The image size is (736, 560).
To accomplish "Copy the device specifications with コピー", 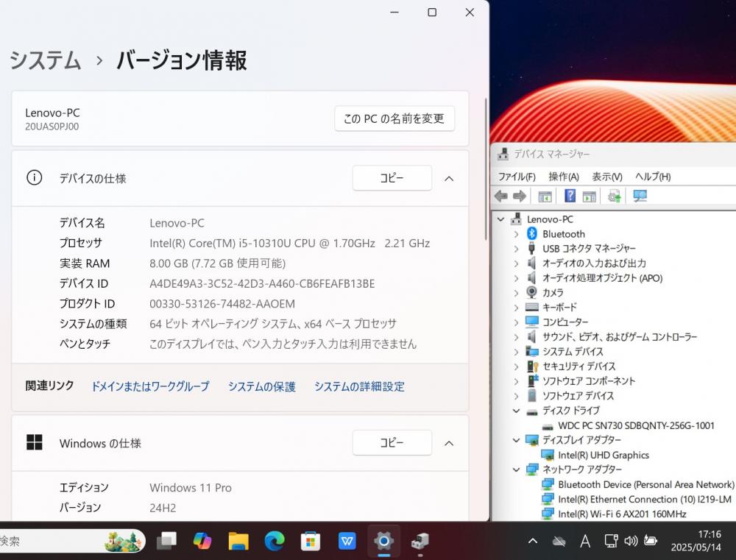I will click(392, 178).
